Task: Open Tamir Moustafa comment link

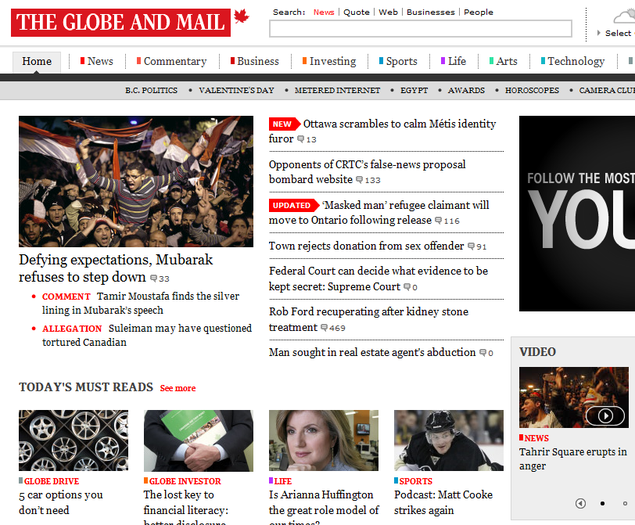Action: pos(141,303)
